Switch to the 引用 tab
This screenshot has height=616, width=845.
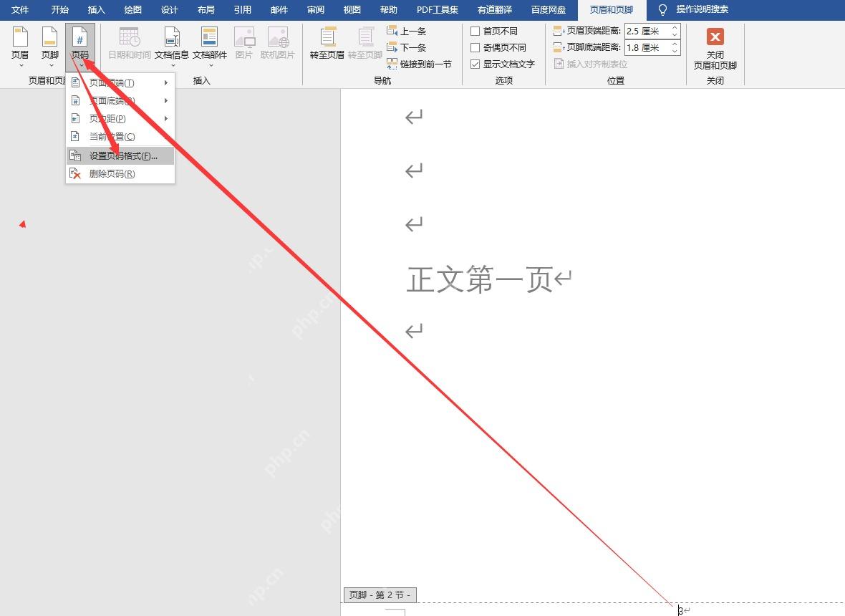tap(243, 10)
